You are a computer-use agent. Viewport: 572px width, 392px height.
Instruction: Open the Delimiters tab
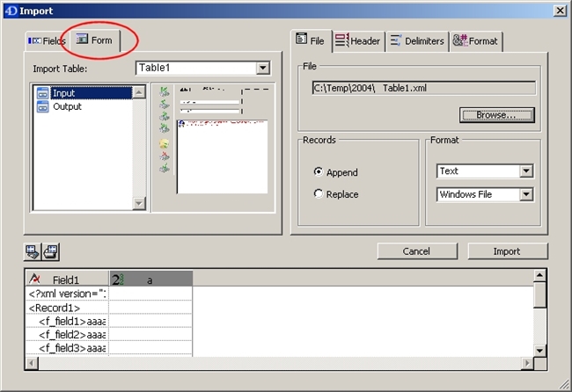point(417,41)
